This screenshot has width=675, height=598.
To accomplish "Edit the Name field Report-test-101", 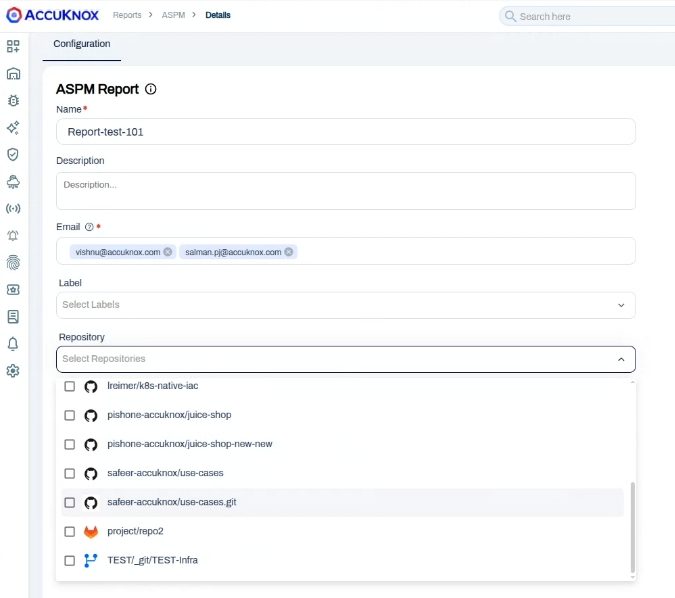I will point(346,132).
